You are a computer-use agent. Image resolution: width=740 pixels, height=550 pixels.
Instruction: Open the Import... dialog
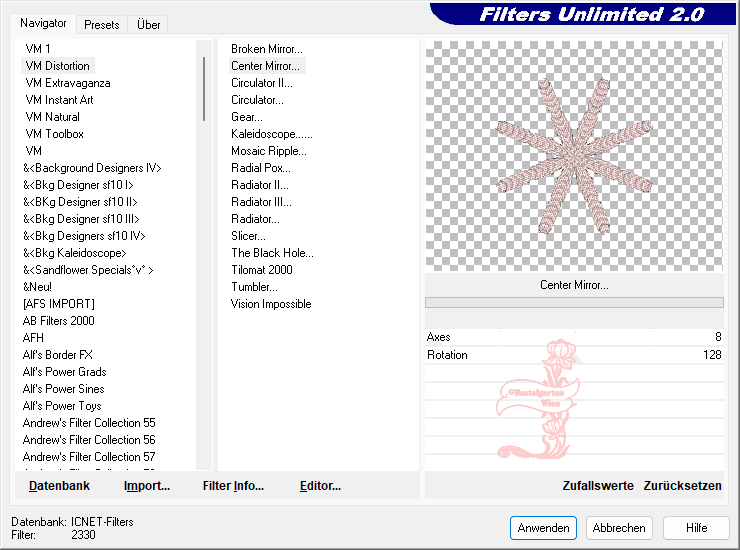pyautogui.click(x=147, y=486)
